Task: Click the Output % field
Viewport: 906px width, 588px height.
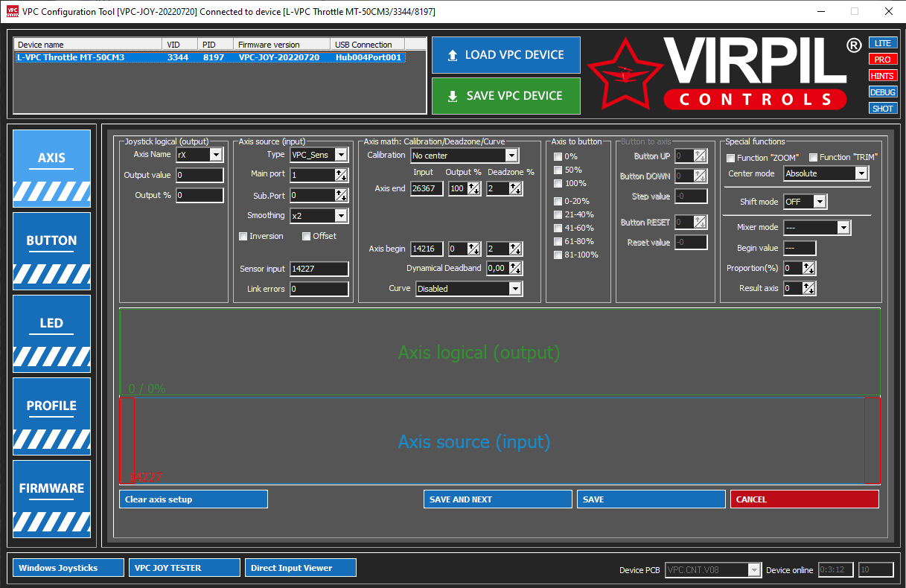Action: coord(200,196)
